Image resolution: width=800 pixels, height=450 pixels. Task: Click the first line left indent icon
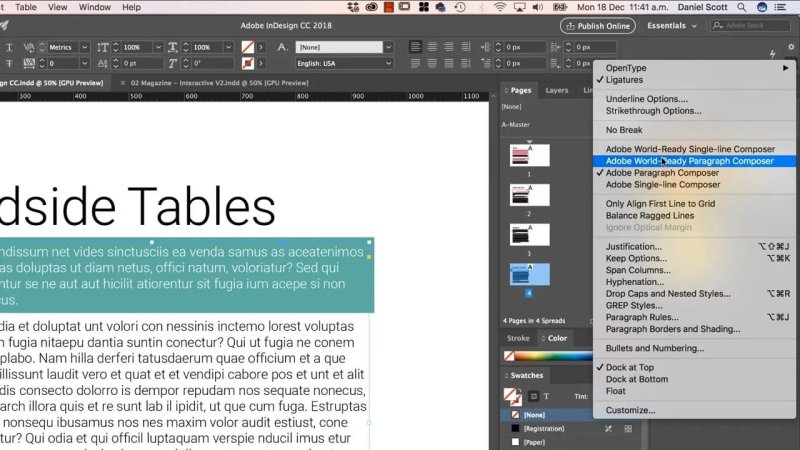[485, 63]
